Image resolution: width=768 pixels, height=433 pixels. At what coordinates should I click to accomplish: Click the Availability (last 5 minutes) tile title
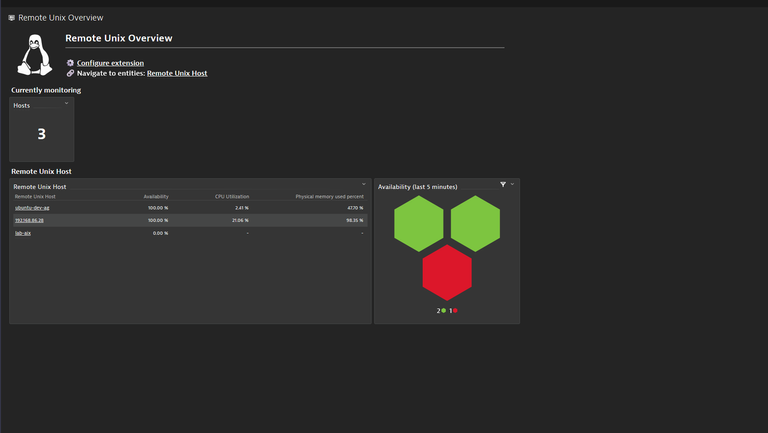(x=417, y=187)
